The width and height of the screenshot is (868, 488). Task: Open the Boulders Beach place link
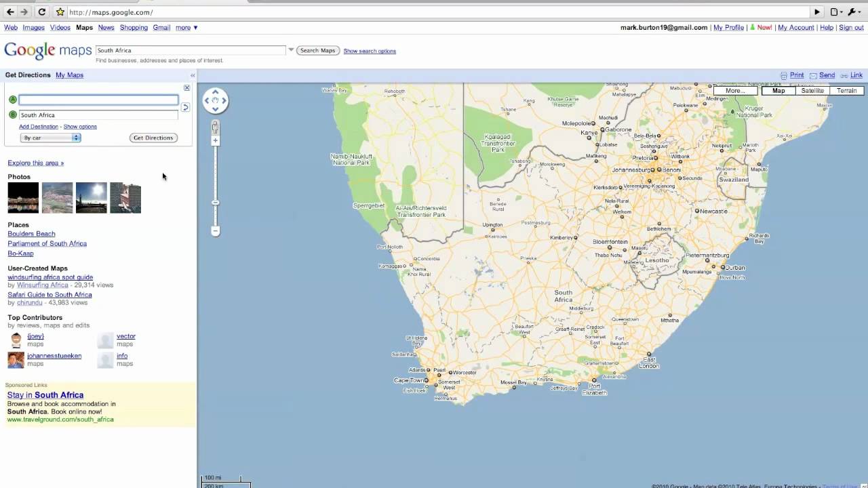click(31, 234)
